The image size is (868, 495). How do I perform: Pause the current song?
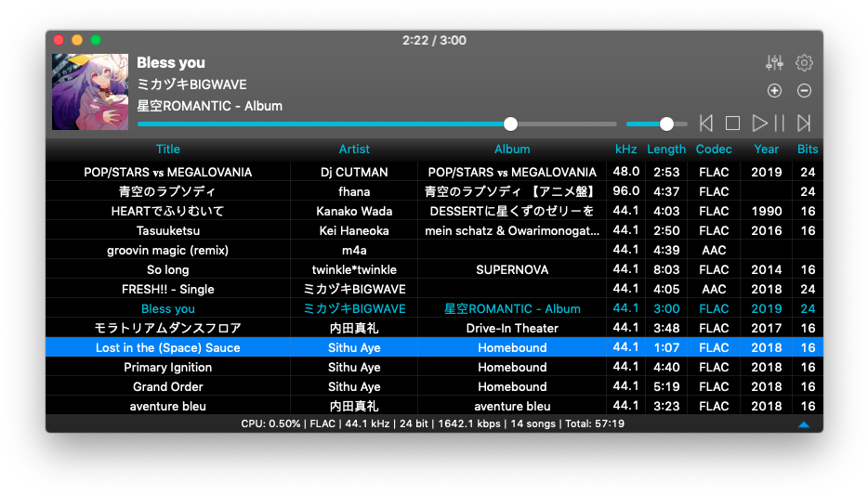tap(780, 124)
